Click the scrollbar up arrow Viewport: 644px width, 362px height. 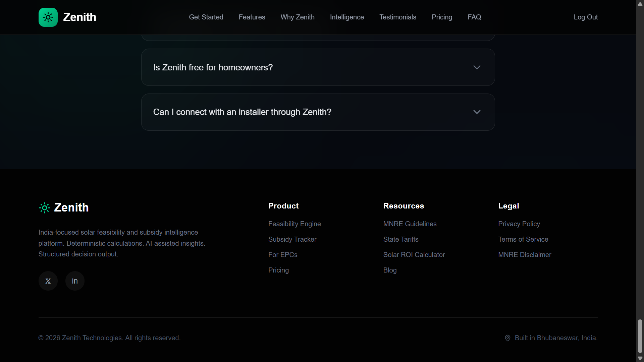coord(640,4)
